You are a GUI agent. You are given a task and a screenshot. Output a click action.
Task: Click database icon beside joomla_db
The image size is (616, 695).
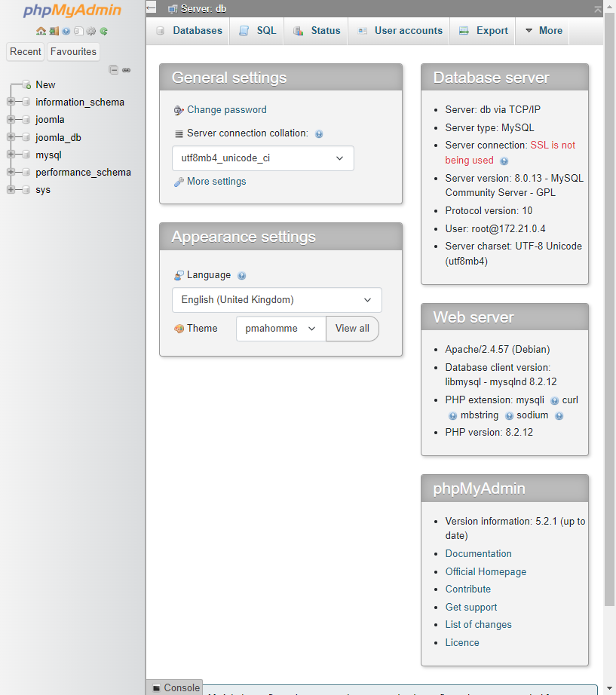coord(26,137)
